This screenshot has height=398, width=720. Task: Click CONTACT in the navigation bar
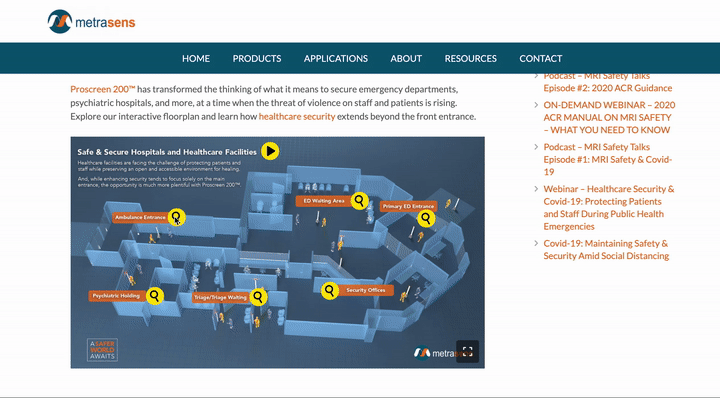pos(540,58)
